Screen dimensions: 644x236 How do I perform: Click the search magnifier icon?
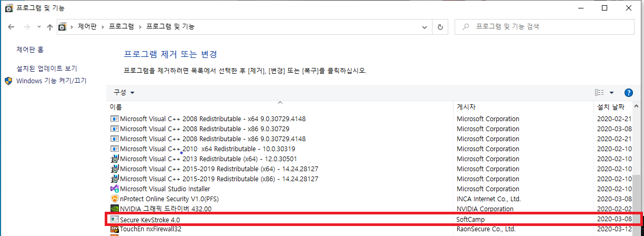click(x=466, y=26)
